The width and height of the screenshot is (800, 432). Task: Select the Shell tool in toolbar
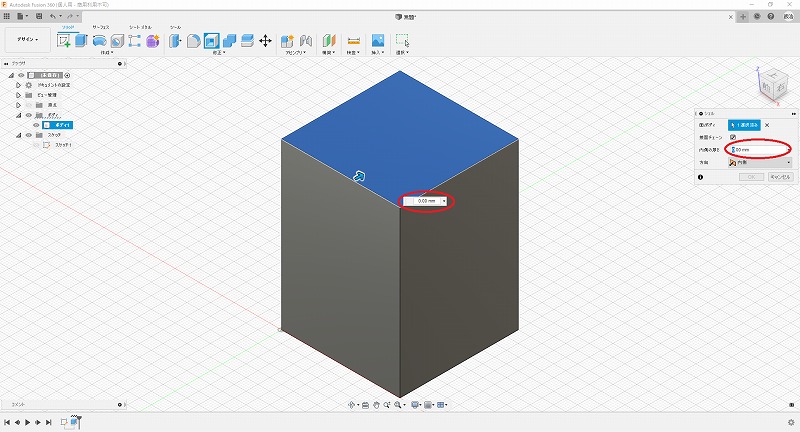(212, 41)
